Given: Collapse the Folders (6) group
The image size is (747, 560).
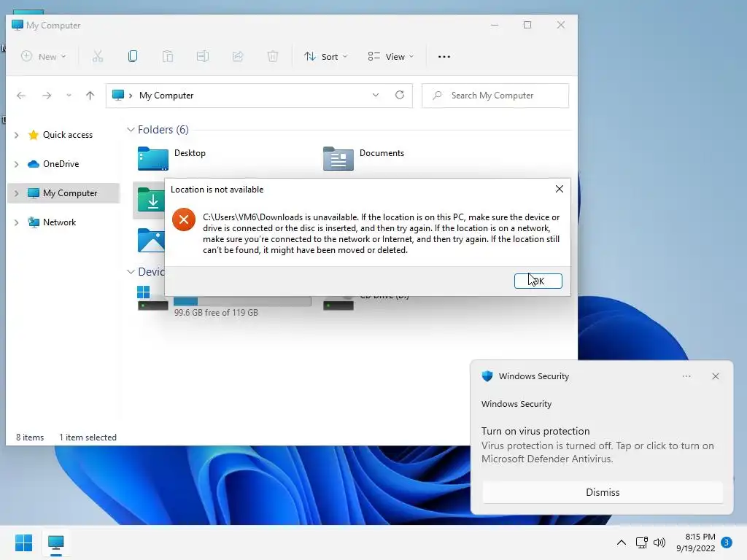Looking at the screenshot, I should tap(131, 130).
